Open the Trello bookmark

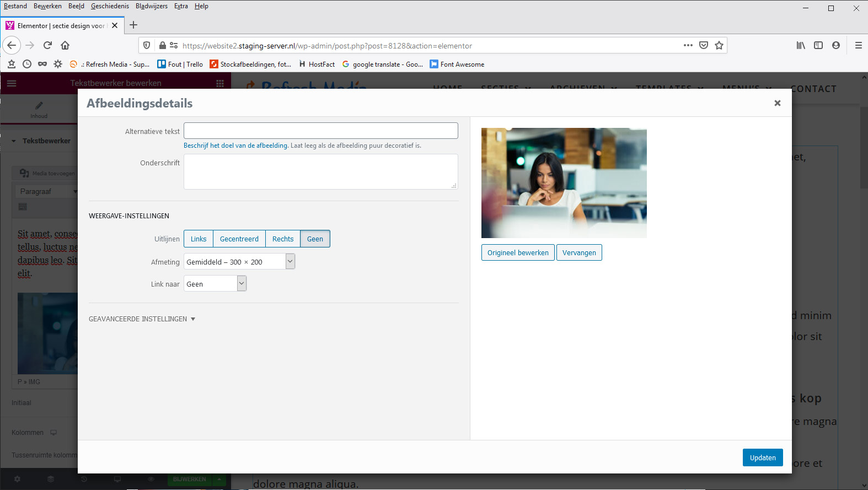[x=180, y=64]
